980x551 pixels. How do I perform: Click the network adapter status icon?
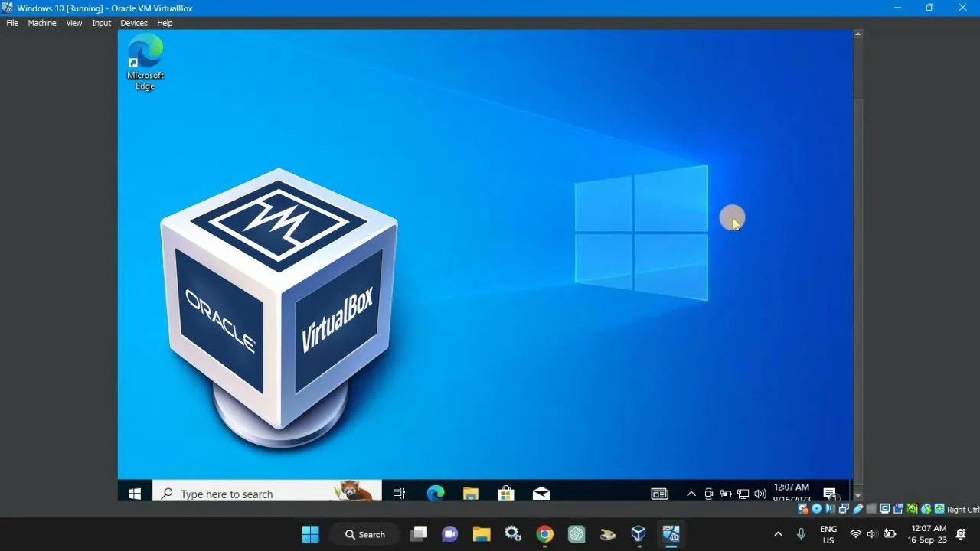(844, 509)
